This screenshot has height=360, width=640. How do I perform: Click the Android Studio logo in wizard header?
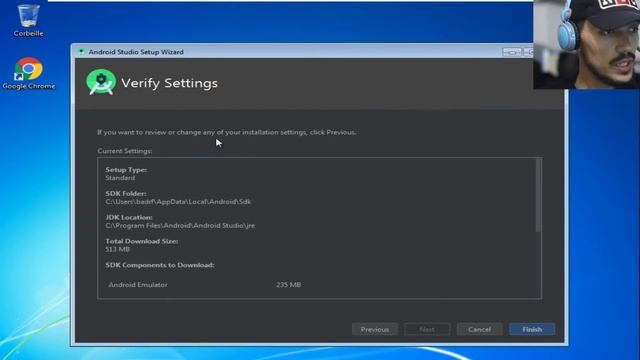tap(101, 82)
